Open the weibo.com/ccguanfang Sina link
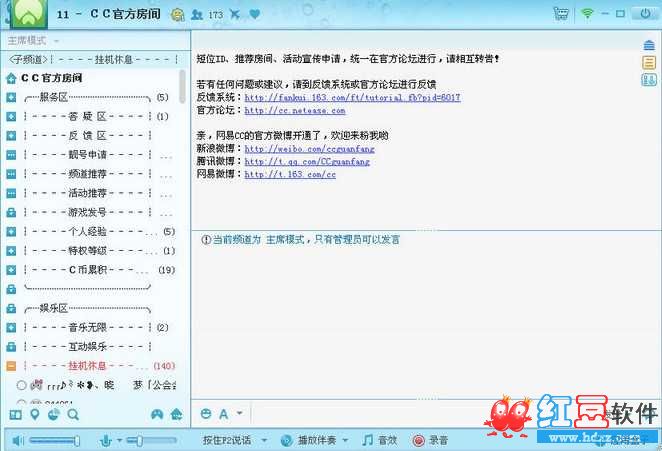This screenshot has height=451, width=662. (x=309, y=149)
